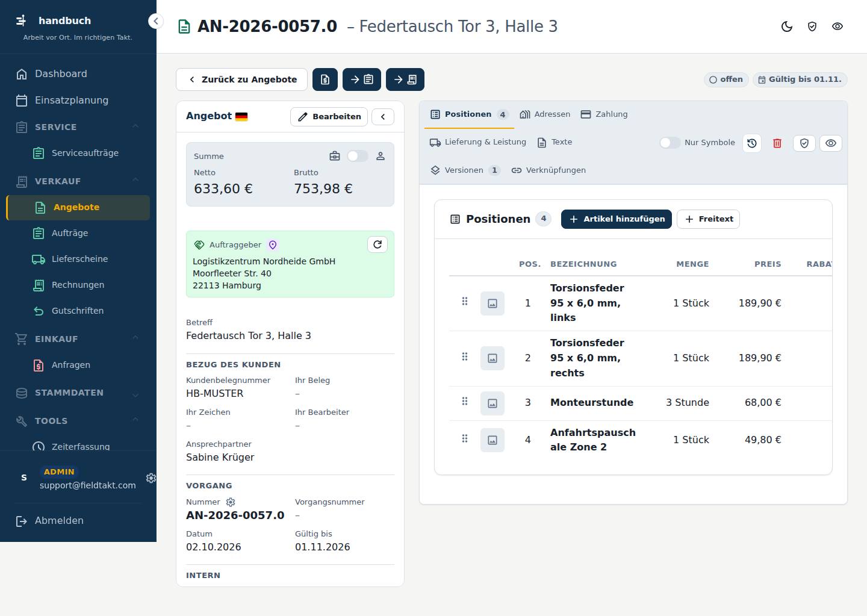Click the shield icon in page header

(x=812, y=26)
